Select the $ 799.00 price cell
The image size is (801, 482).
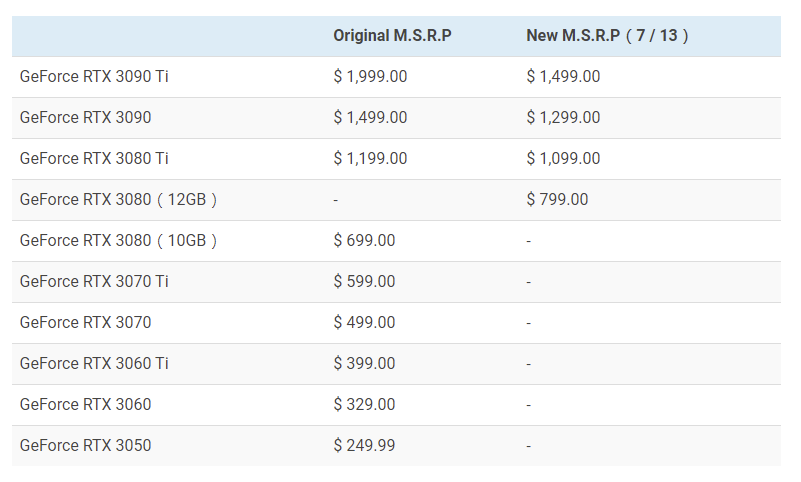point(557,199)
